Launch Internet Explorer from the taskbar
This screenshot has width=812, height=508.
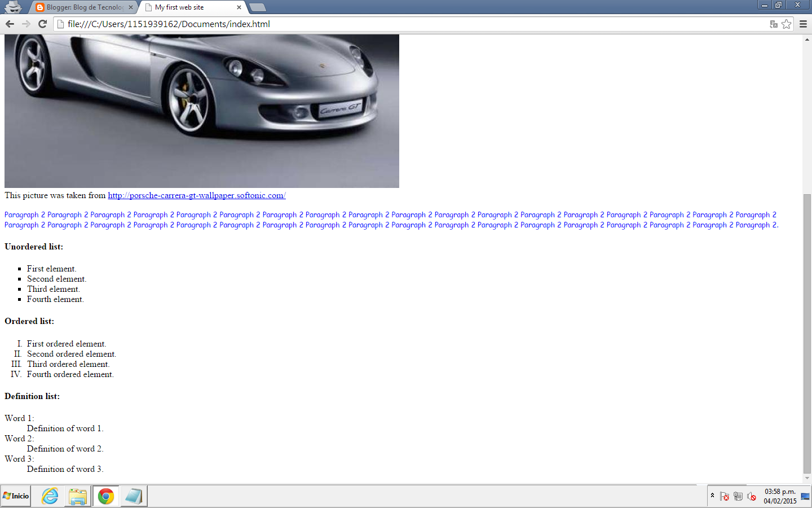(50, 496)
